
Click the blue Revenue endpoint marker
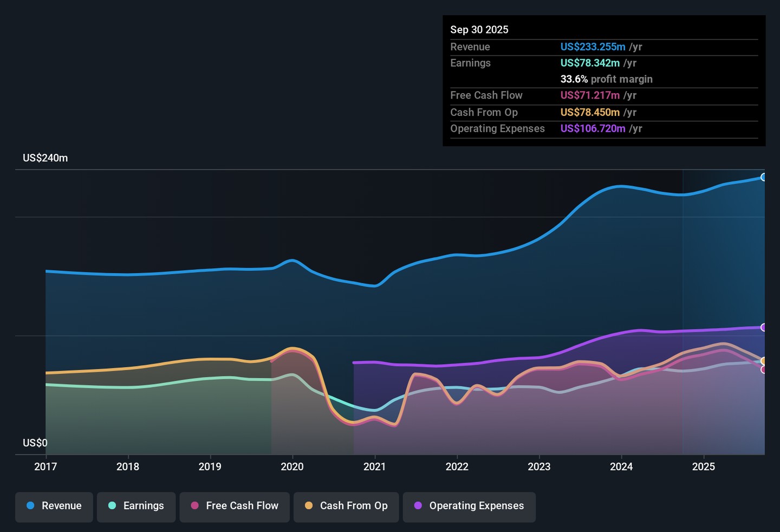[x=764, y=177]
